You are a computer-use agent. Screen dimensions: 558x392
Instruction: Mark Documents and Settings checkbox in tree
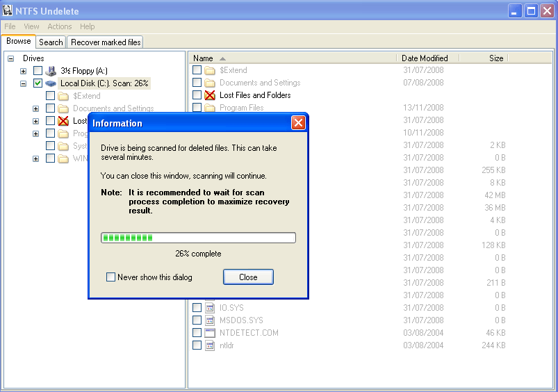[50, 108]
